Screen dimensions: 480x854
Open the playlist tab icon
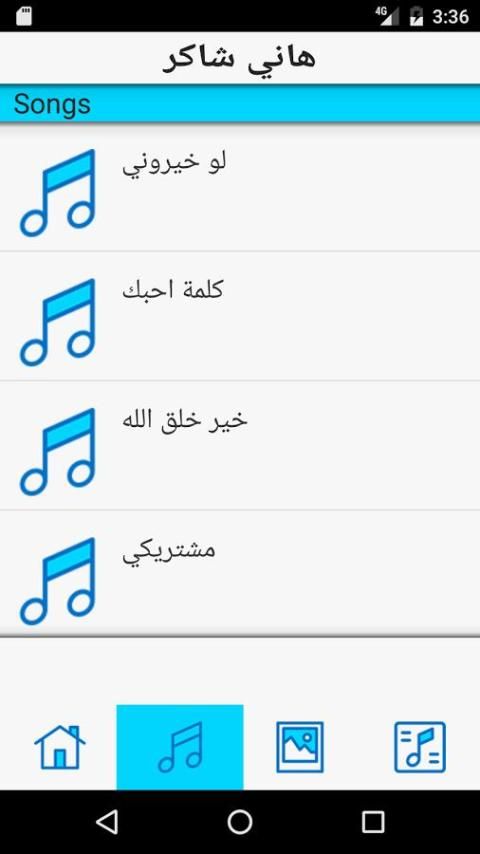pyautogui.click(x=420, y=747)
